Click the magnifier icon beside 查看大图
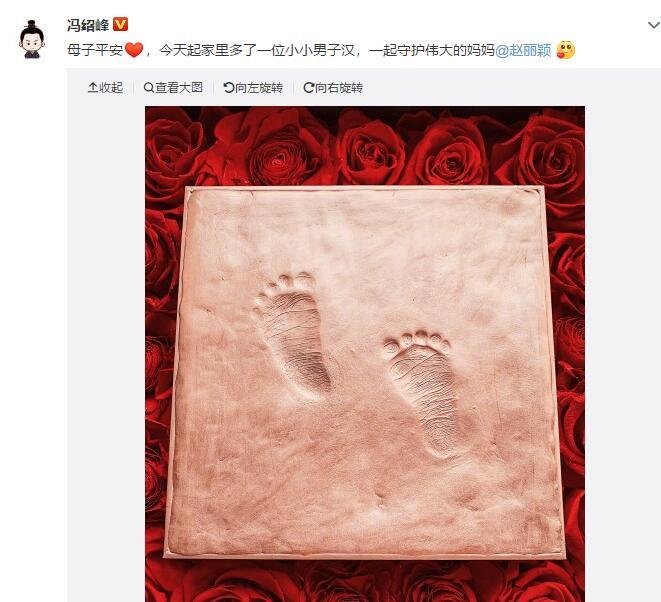The height and width of the screenshot is (602, 661). [149, 88]
